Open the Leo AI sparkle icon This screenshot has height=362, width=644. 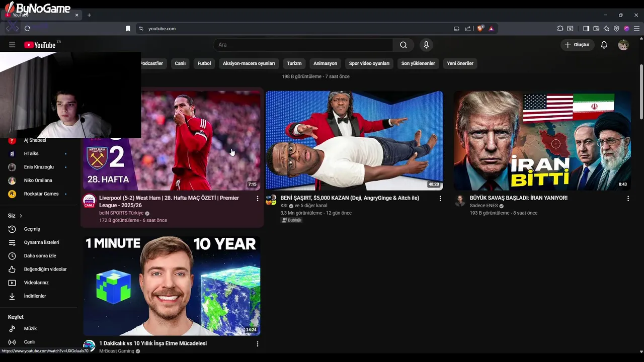[x=606, y=29]
